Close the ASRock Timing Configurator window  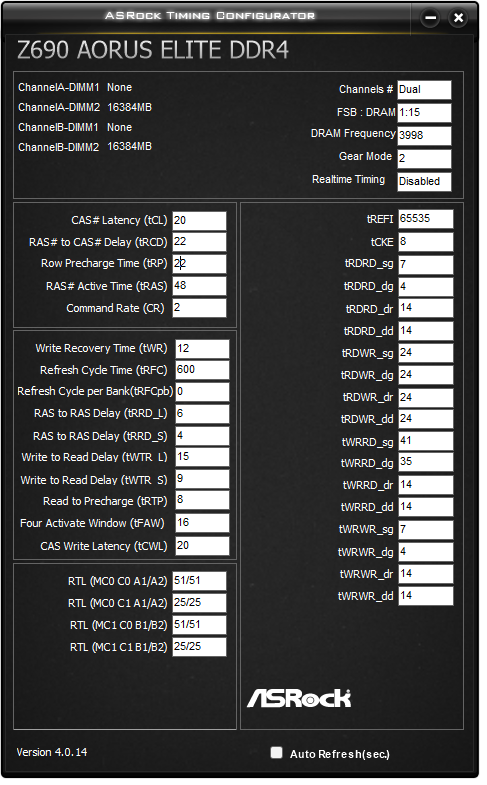tap(458, 18)
